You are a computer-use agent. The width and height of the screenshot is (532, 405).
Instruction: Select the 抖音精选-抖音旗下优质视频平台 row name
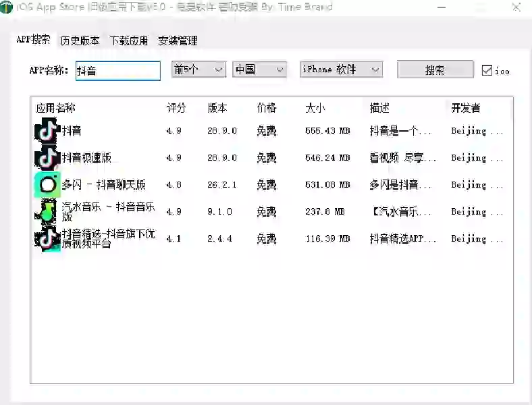tap(108, 238)
